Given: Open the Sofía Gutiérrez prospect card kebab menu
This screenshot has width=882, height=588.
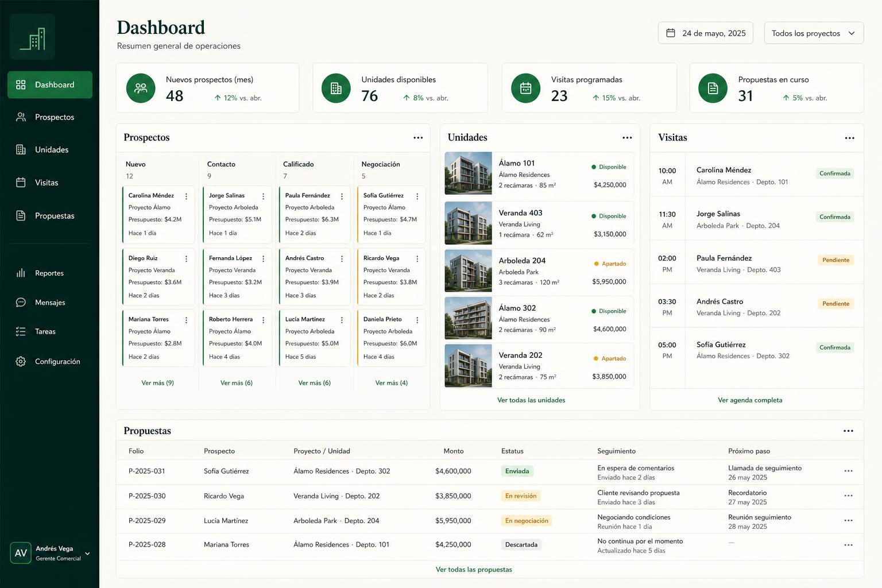Looking at the screenshot, I should pos(417,196).
